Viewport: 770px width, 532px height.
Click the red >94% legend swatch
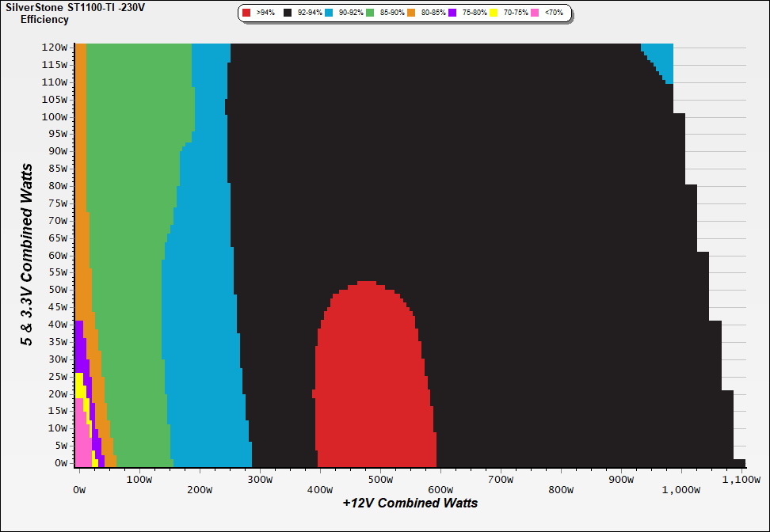click(x=247, y=13)
